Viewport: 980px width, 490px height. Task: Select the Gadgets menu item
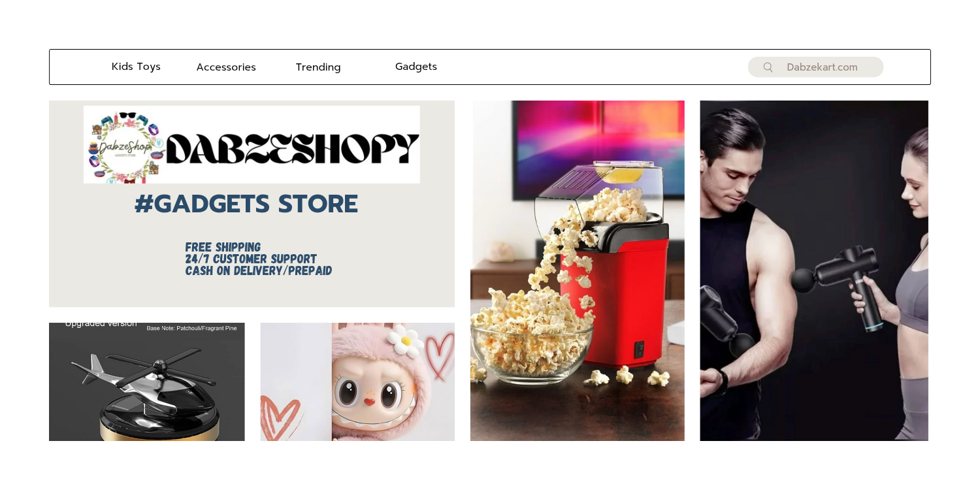tap(416, 67)
